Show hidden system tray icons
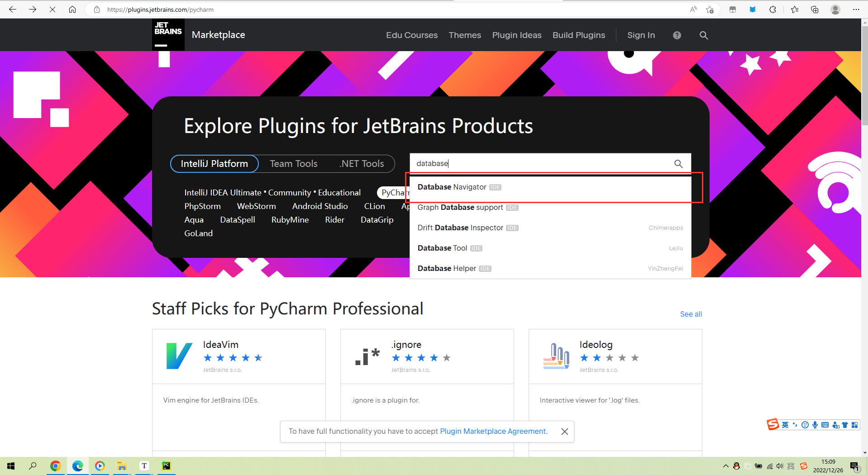 click(x=725, y=466)
